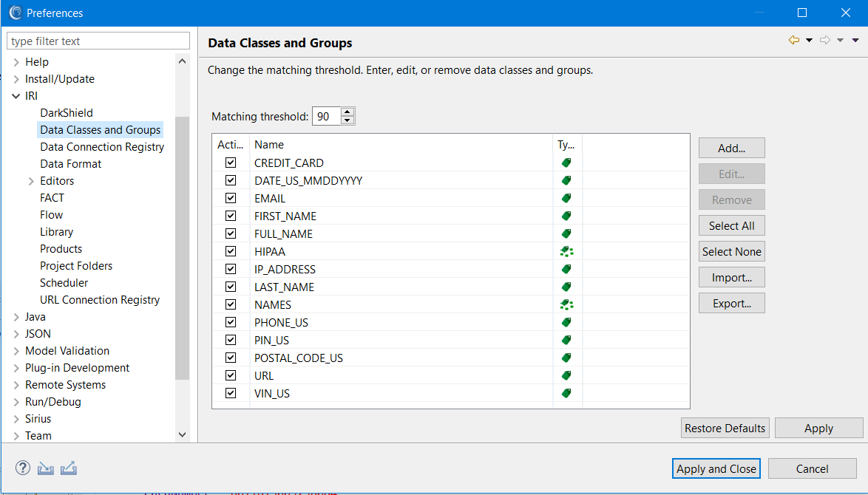Disable the NAMES group checkbox
This screenshot has width=868, height=495.
(231, 304)
